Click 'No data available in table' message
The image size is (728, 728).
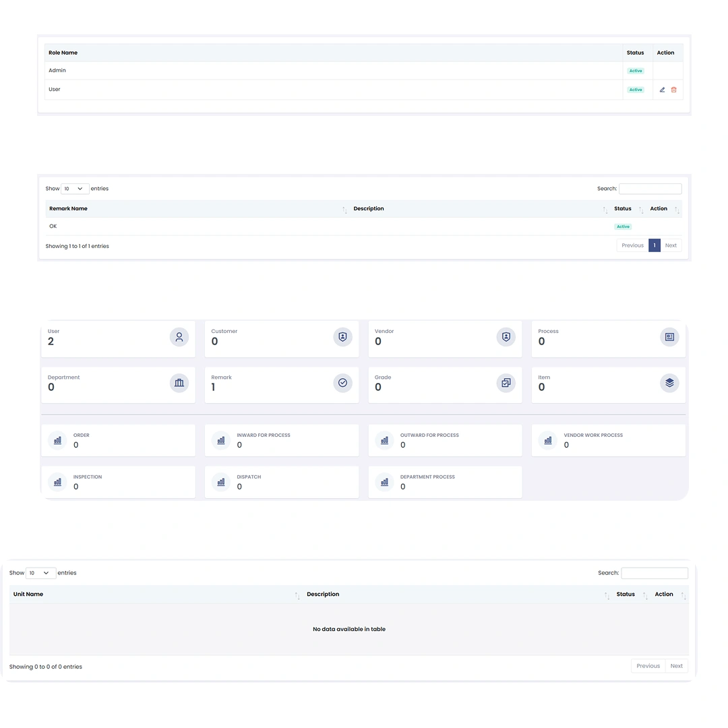349,629
